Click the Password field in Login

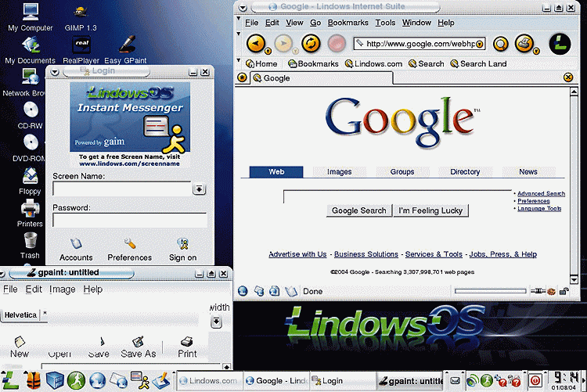pyautogui.click(x=129, y=220)
